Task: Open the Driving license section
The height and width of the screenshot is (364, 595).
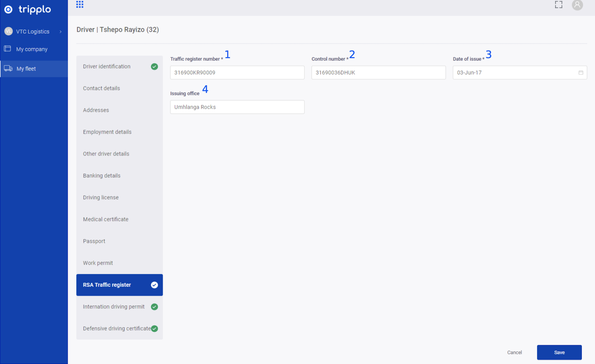Action: [x=101, y=198]
